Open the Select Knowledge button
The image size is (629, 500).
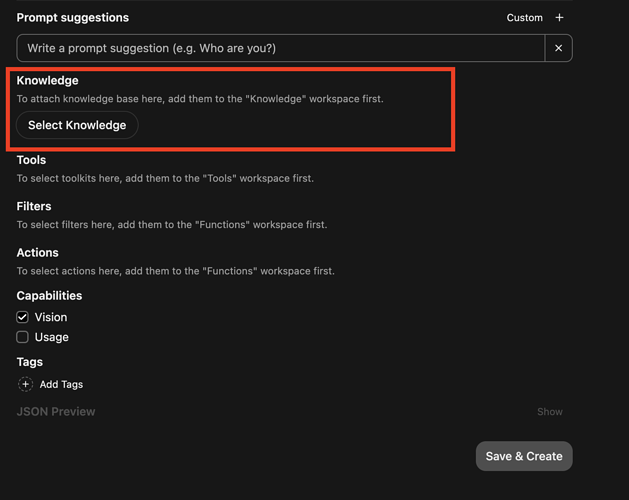[77, 125]
